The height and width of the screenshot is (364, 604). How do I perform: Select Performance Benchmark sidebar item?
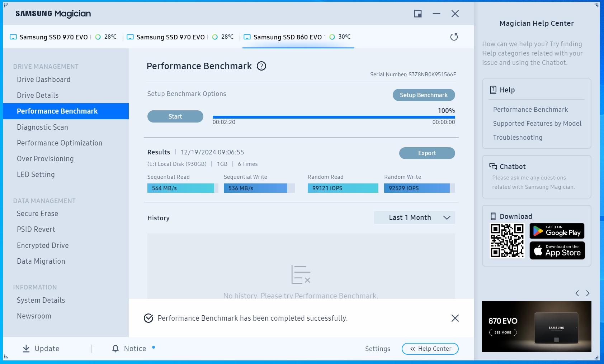pyautogui.click(x=66, y=111)
